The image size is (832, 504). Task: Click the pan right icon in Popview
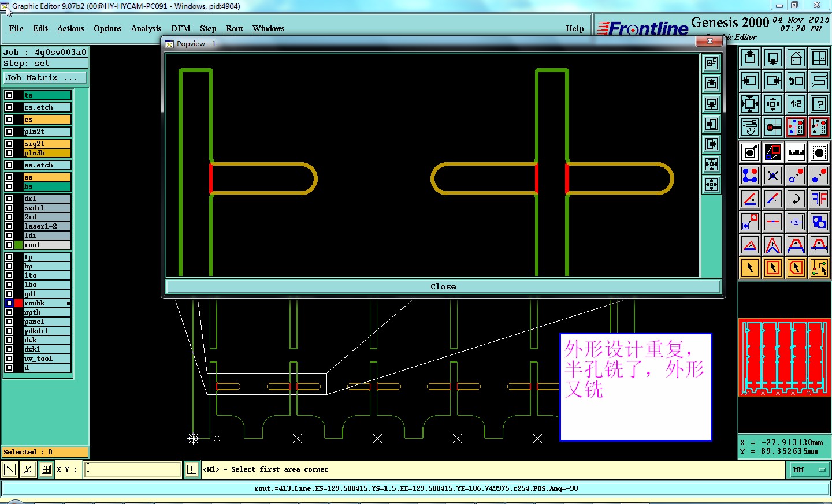click(711, 144)
